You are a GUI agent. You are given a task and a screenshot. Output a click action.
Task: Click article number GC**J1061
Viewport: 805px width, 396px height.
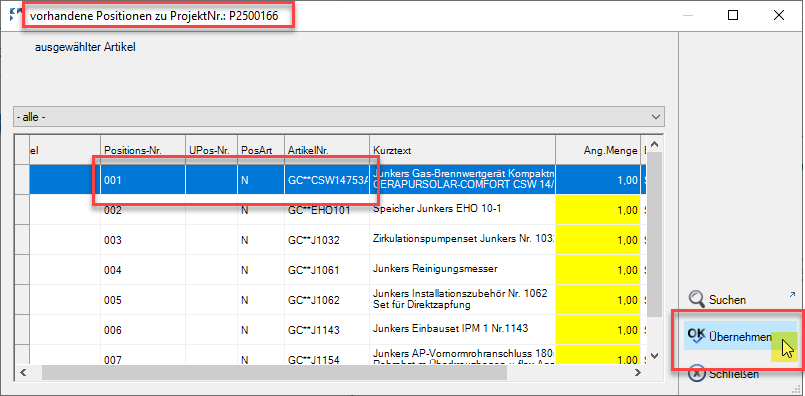(x=327, y=270)
